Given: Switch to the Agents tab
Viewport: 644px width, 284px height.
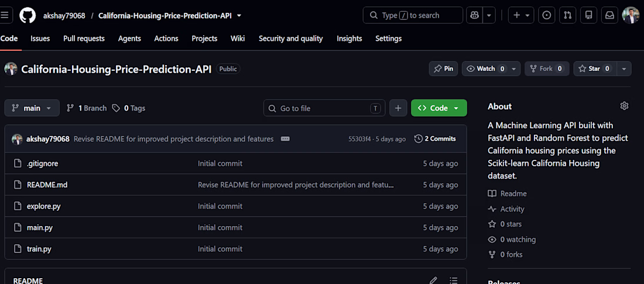Looking at the screenshot, I should [129, 39].
